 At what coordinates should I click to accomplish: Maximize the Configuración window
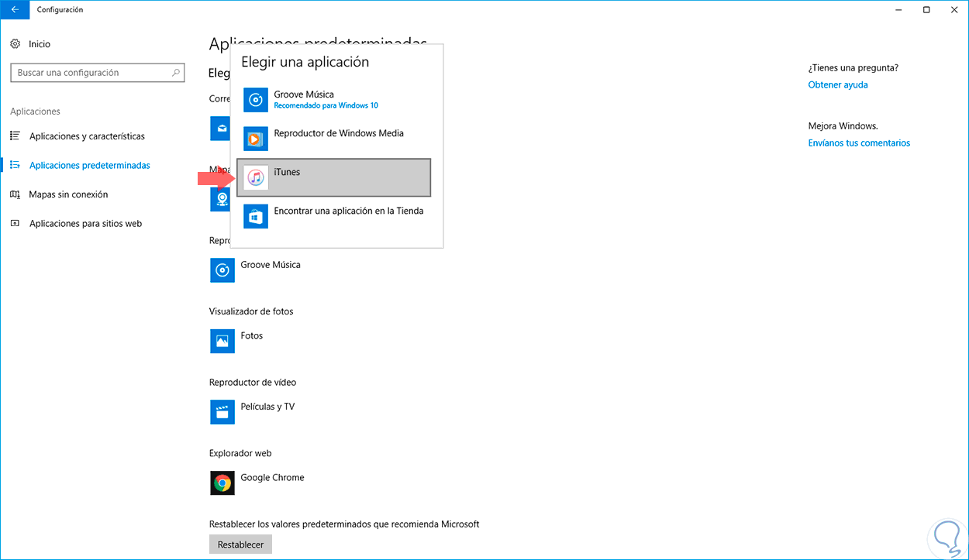pyautogui.click(x=926, y=9)
